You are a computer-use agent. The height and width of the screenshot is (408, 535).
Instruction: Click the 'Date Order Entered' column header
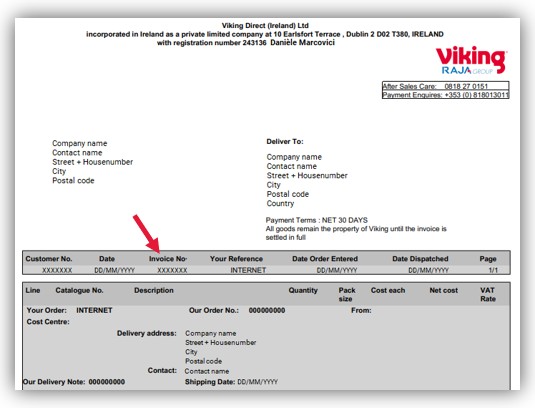click(x=325, y=259)
